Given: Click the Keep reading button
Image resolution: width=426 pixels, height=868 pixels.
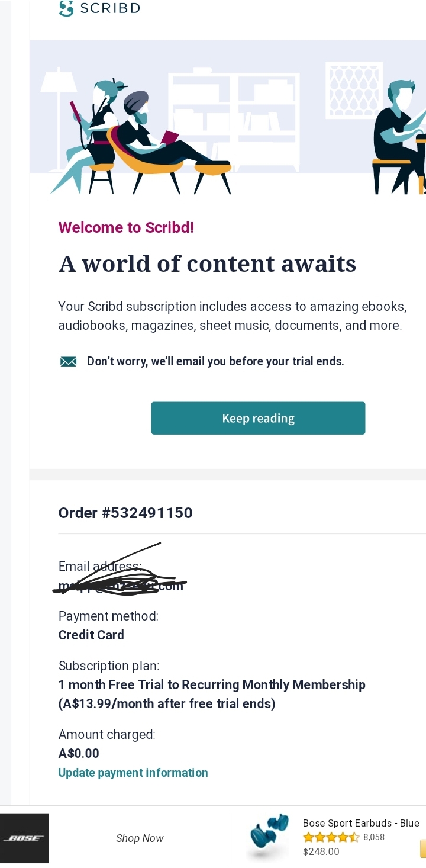Looking at the screenshot, I should coord(258,418).
